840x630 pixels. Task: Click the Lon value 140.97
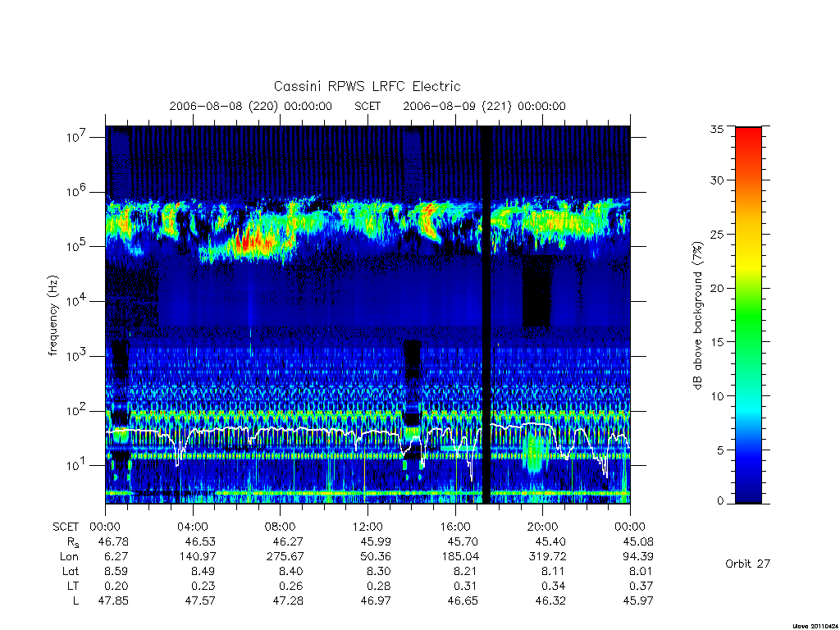tap(197, 557)
